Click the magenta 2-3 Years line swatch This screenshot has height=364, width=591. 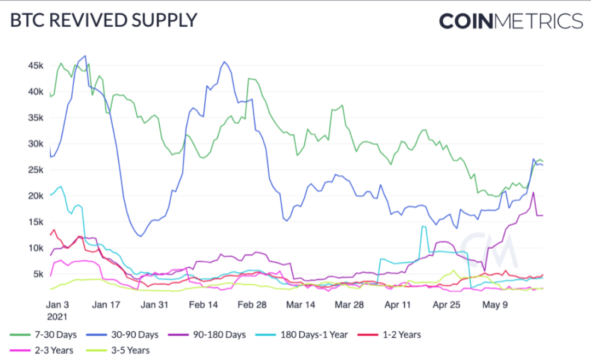click(20, 350)
